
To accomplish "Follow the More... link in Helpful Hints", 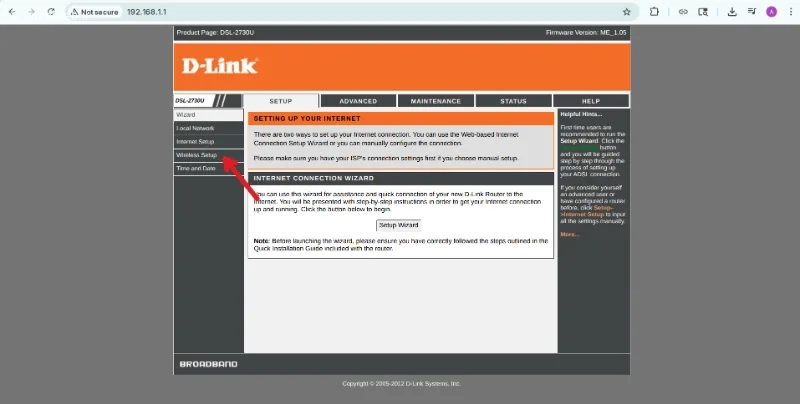I will coord(569,235).
